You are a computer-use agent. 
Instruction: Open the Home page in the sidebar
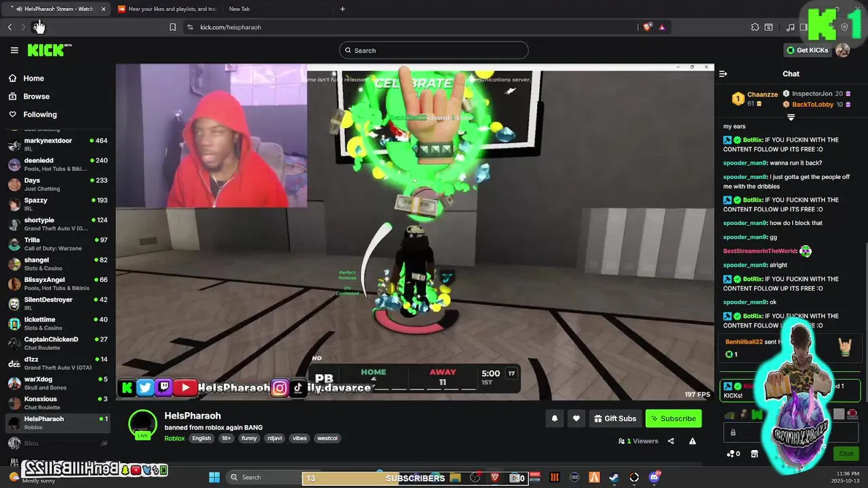pos(33,79)
